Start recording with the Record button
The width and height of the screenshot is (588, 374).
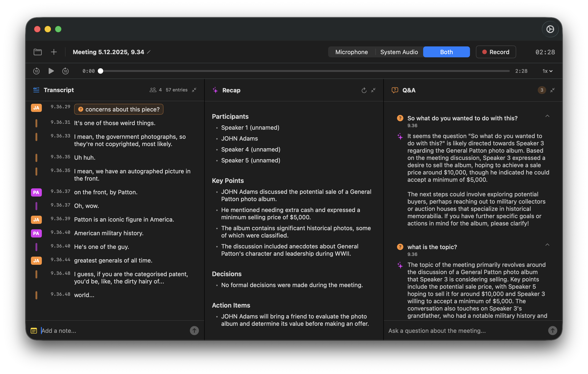pos(496,52)
